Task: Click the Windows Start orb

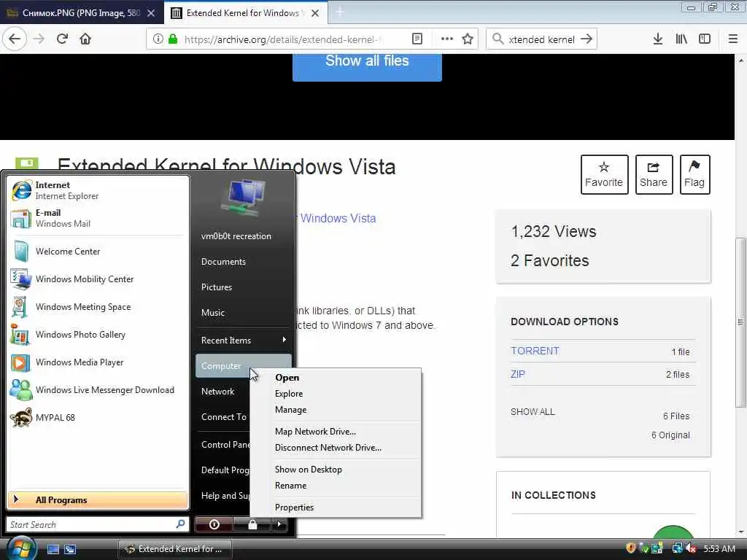Action: [x=20, y=548]
